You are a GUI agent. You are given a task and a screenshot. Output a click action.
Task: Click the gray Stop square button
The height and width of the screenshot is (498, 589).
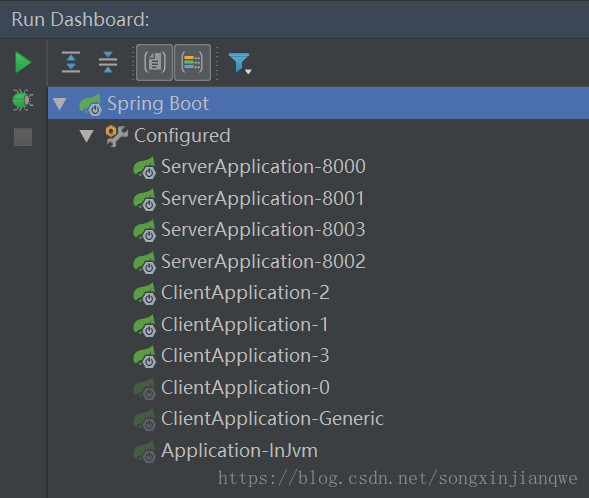pos(23,137)
